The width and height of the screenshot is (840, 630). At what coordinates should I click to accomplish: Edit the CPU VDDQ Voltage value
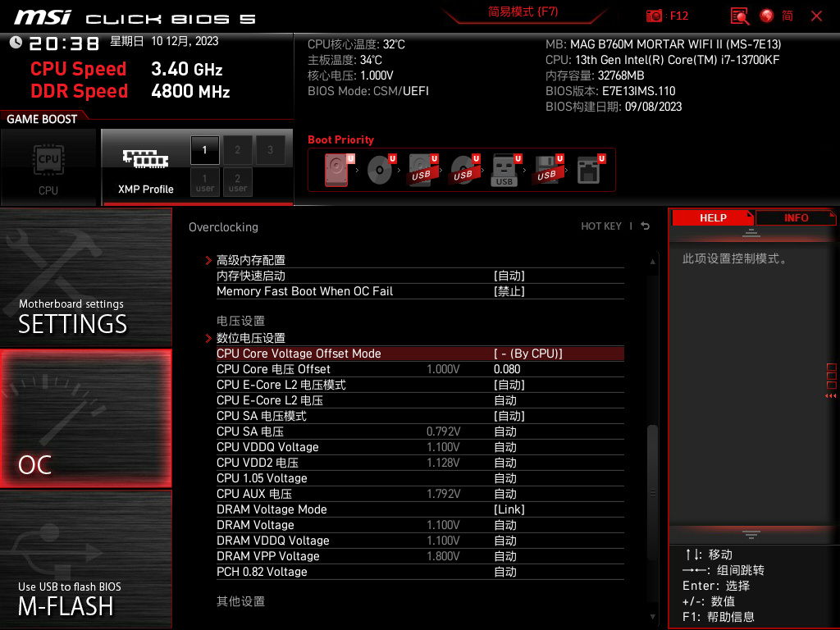(505, 447)
